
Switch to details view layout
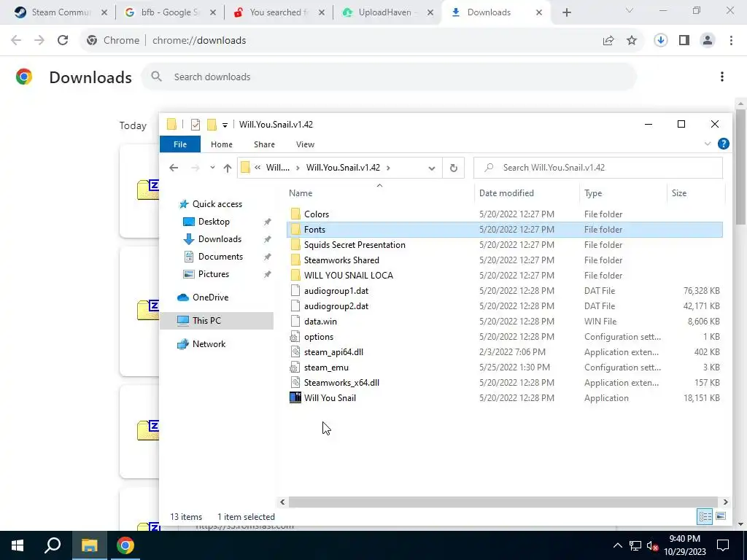705,516
